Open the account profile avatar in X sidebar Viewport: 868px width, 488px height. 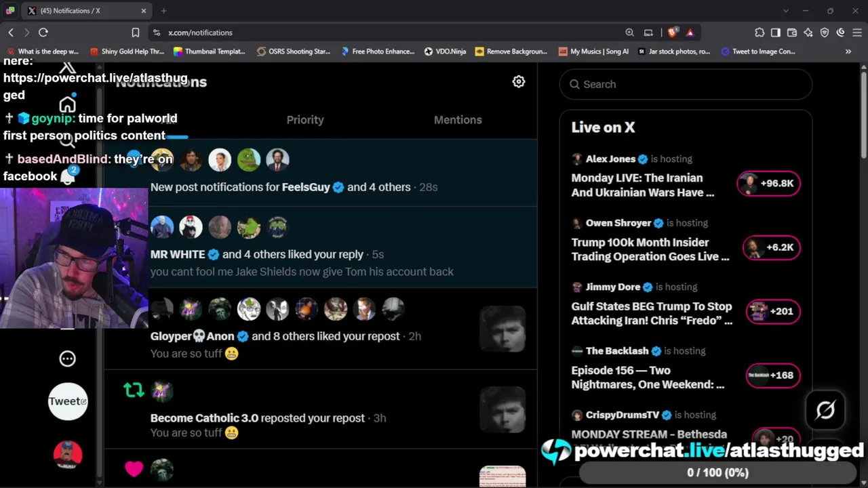[x=68, y=455]
